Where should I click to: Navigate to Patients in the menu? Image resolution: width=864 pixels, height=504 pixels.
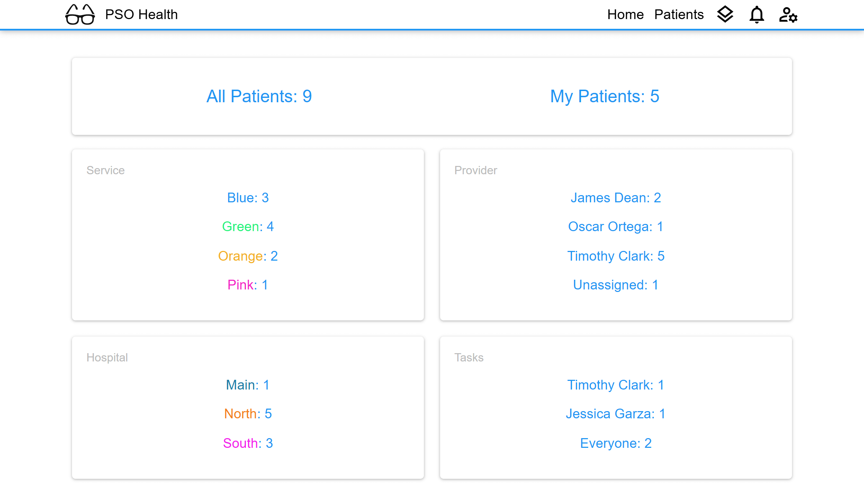[x=679, y=14]
